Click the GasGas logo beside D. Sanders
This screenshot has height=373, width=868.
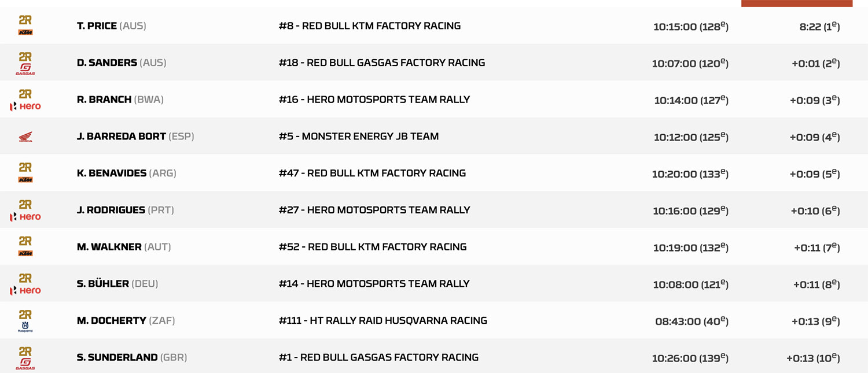coord(25,69)
